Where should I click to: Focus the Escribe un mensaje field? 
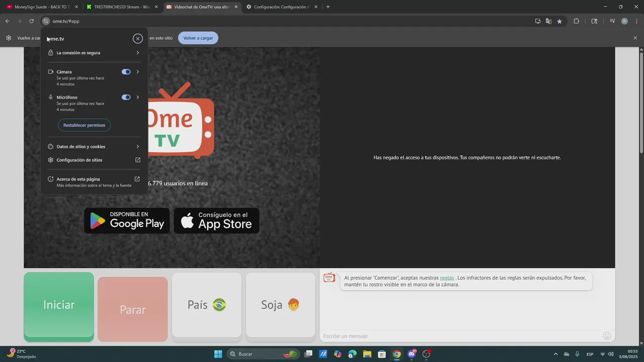pyautogui.click(x=460, y=336)
